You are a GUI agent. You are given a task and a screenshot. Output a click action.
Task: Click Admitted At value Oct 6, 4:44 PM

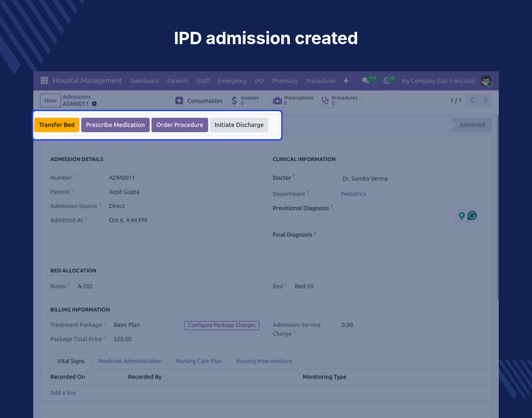coord(128,220)
